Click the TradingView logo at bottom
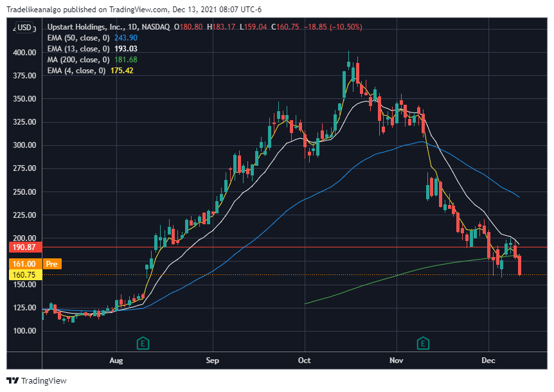This screenshot has width=554, height=392. (37, 380)
